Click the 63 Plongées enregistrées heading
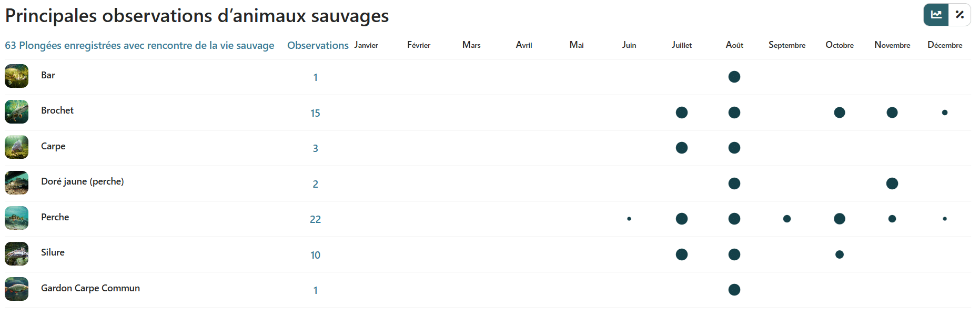The width and height of the screenshot is (980, 316). tap(139, 45)
